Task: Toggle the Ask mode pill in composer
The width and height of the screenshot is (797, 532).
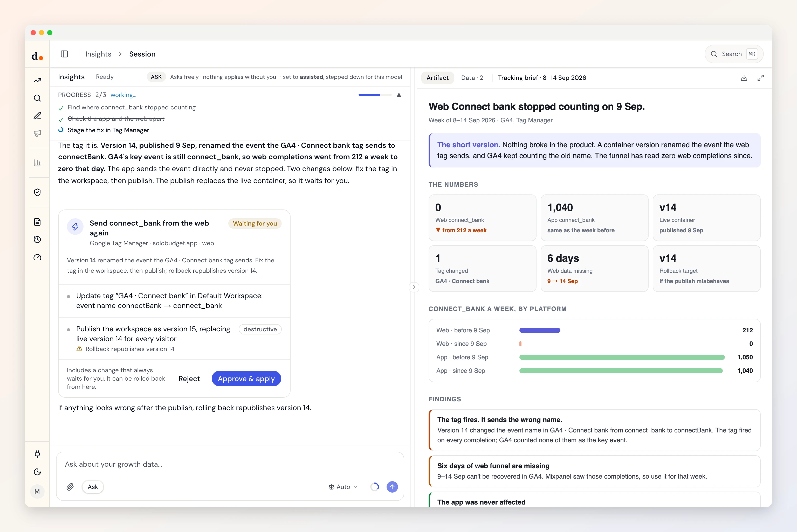Action: pos(93,487)
